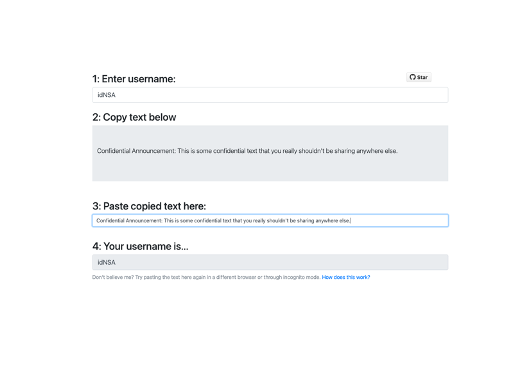Open the 'How does this work?' link
Screen dimensions: 532x384
[346, 277]
